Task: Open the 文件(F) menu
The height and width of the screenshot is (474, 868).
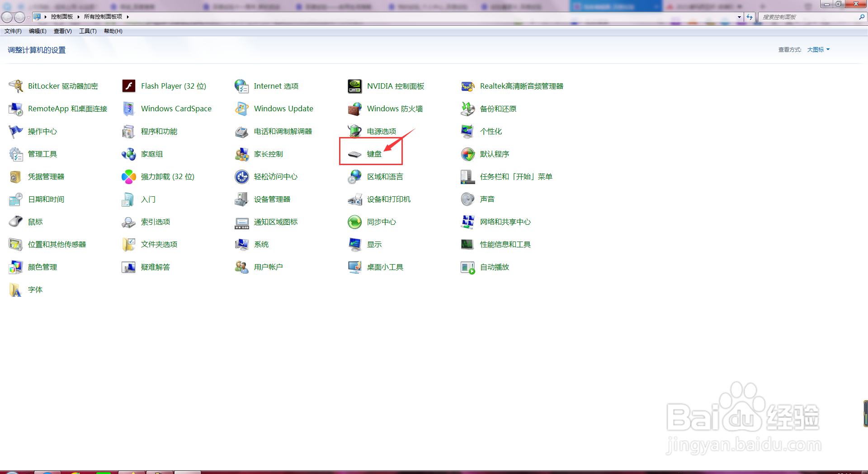Action: click(x=13, y=31)
